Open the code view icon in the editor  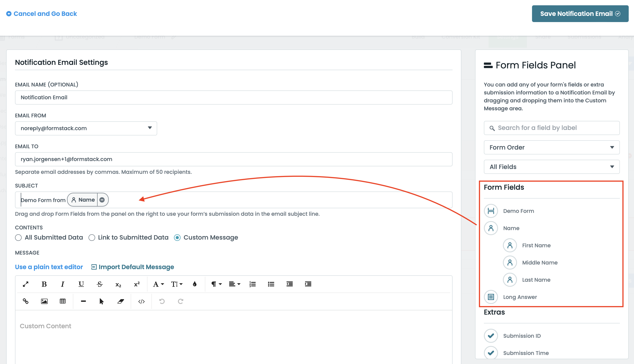(x=141, y=301)
